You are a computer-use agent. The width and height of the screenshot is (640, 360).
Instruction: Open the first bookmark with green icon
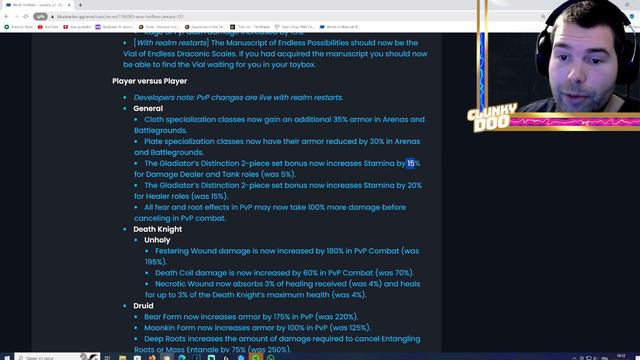pyautogui.click(x=18, y=27)
